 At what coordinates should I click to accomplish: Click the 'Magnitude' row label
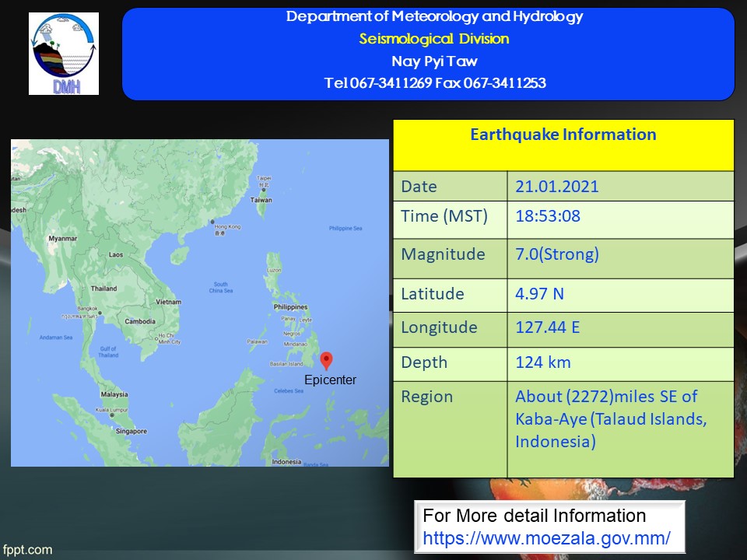pyautogui.click(x=443, y=254)
